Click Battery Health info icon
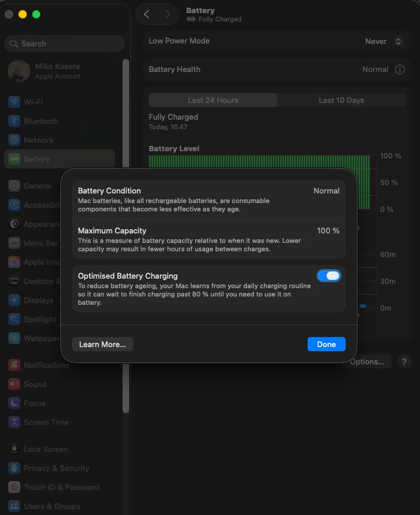420x515 pixels. [x=400, y=69]
